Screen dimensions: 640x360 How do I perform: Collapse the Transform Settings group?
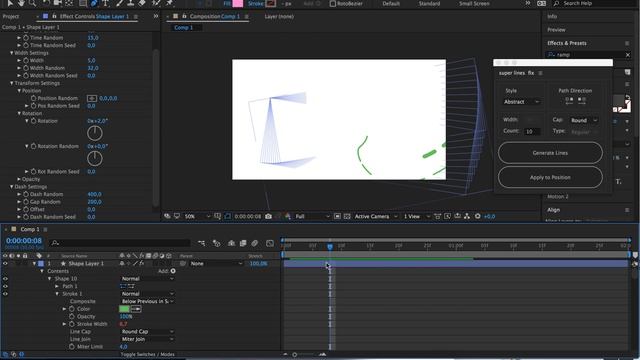11,83
